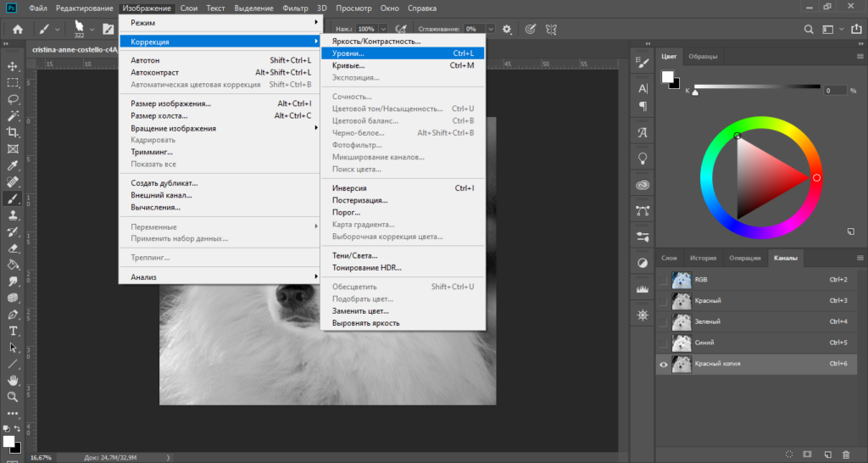Toggle visibility of the Синий channel
The width and height of the screenshot is (868, 463).
click(x=663, y=343)
